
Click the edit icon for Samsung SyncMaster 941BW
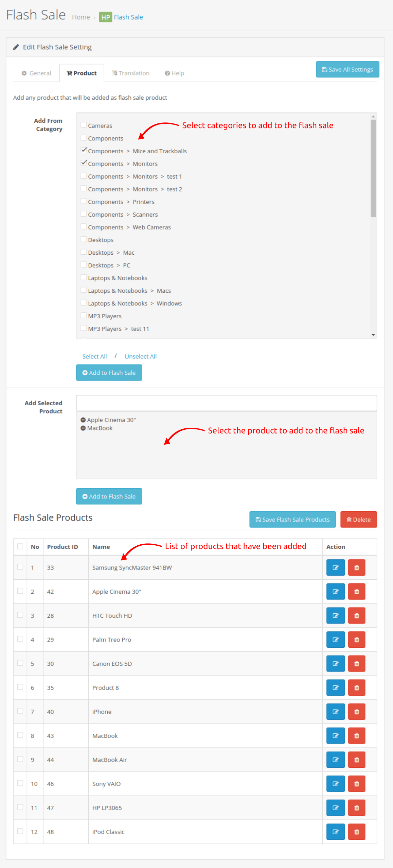tap(335, 567)
